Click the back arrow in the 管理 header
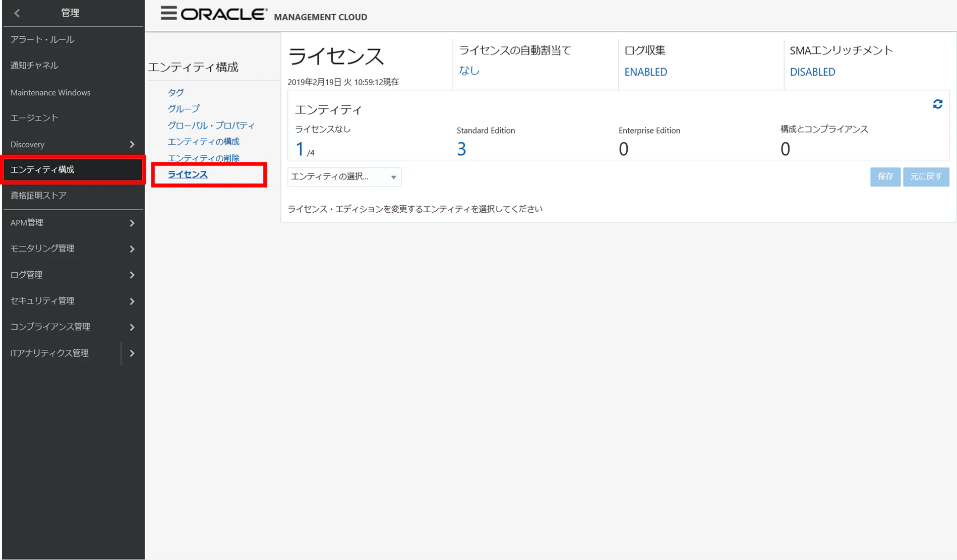Image resolution: width=957 pixels, height=560 pixels. [17, 13]
